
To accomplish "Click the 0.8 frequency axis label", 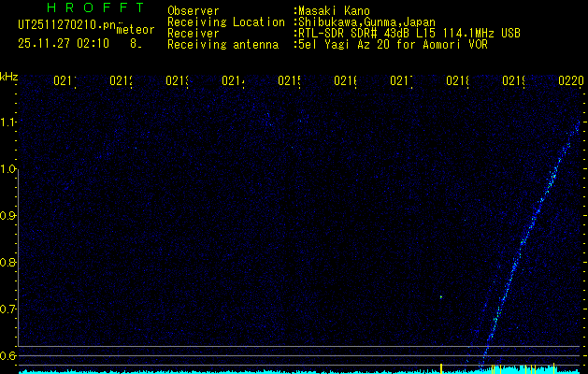I will [x=7, y=262].
